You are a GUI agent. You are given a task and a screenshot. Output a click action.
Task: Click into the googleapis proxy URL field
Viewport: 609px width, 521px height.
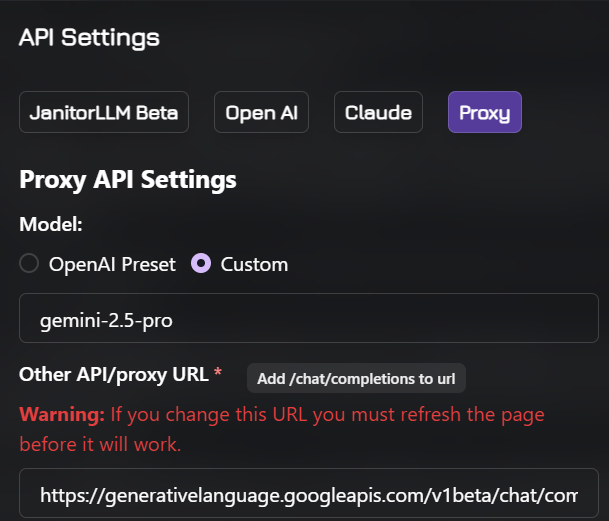[x=308, y=494]
